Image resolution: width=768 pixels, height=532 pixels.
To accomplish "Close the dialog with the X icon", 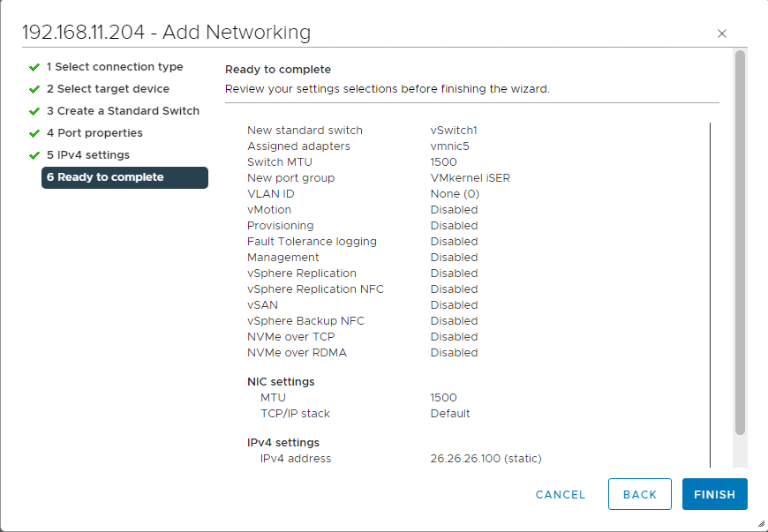I will coord(721,34).
